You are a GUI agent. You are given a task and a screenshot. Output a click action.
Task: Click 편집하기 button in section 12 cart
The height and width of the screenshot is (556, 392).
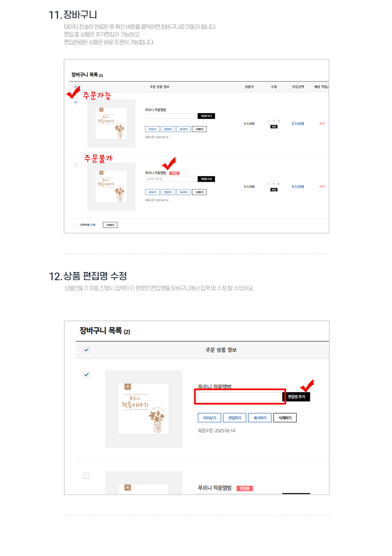pyautogui.click(x=235, y=418)
